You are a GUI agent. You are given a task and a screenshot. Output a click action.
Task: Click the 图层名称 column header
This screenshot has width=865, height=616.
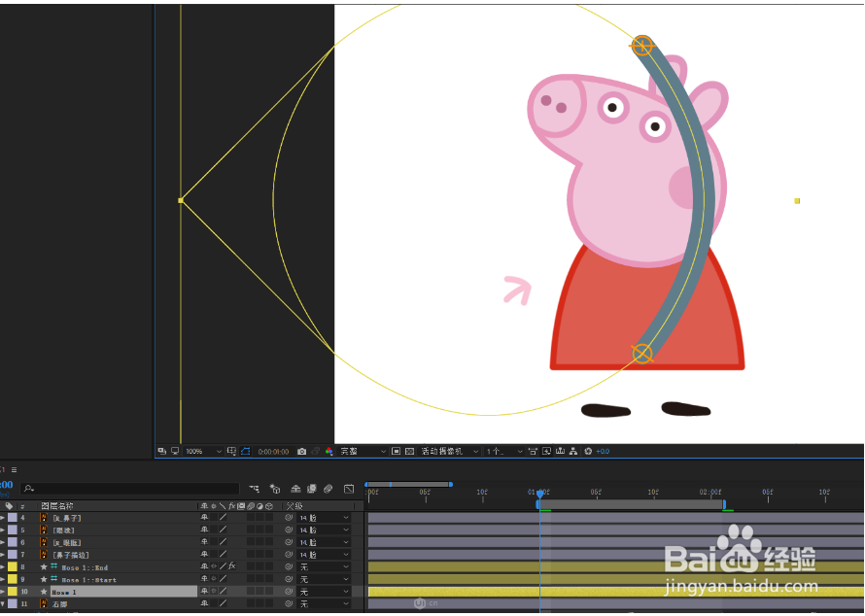(x=57, y=505)
